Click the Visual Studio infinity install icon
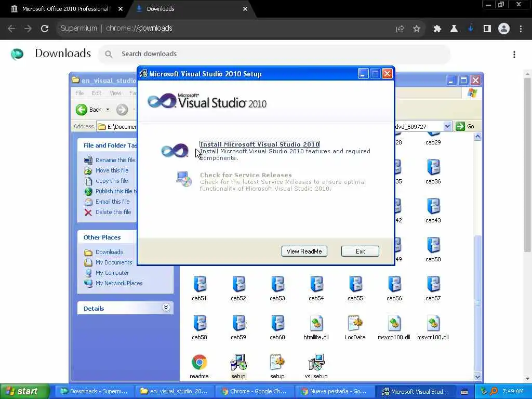 pyautogui.click(x=175, y=150)
